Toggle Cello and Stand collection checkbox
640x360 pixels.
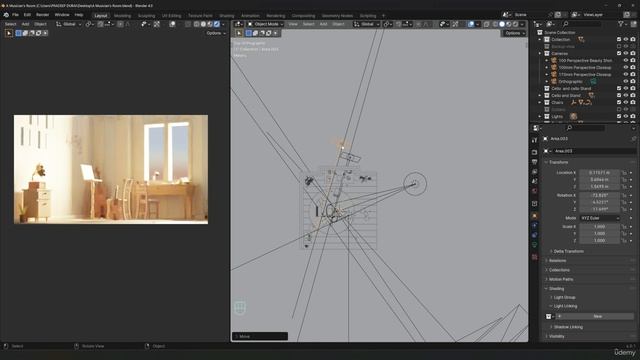(x=619, y=96)
